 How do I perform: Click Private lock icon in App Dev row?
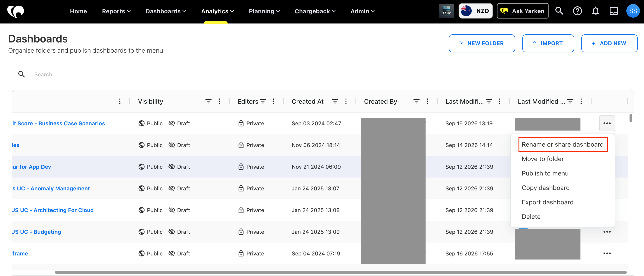[241, 166]
